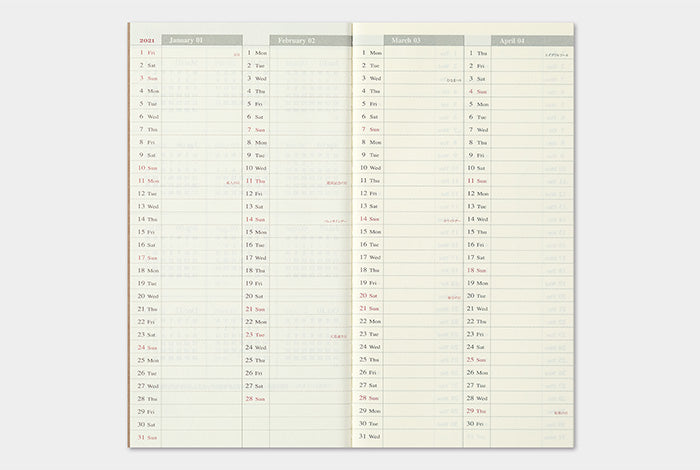Click the January 11 Mon holiday date
Image resolution: width=700 pixels, height=470 pixels.
click(148, 181)
